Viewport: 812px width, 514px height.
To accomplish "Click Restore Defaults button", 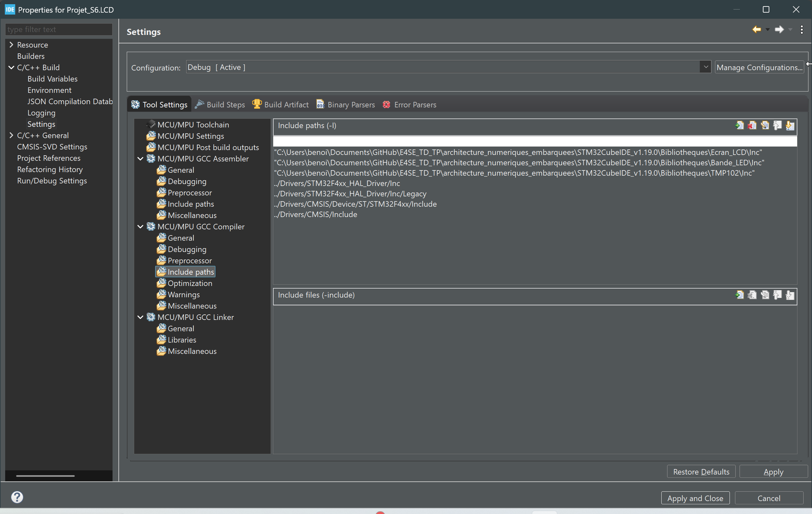I will pyautogui.click(x=701, y=472).
